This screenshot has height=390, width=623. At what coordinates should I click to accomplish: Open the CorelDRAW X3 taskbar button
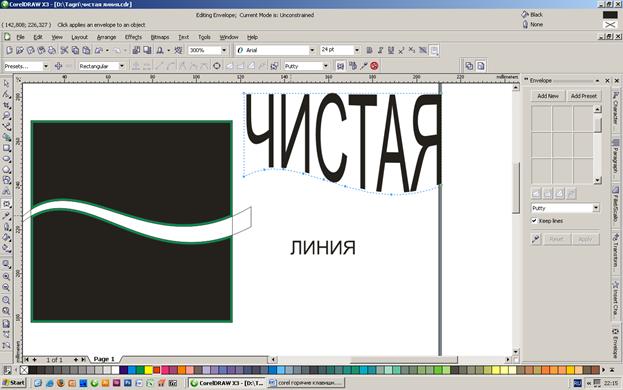point(227,383)
